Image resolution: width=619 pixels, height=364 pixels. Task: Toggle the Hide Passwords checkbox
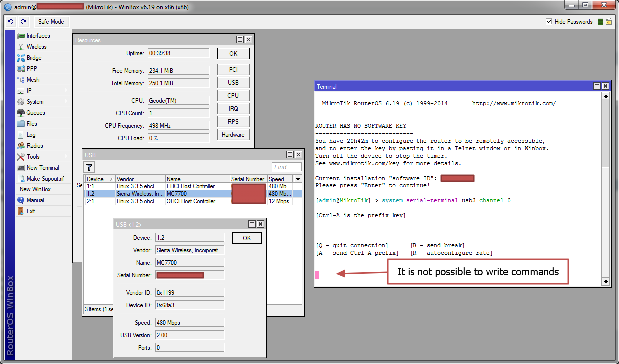pos(549,22)
